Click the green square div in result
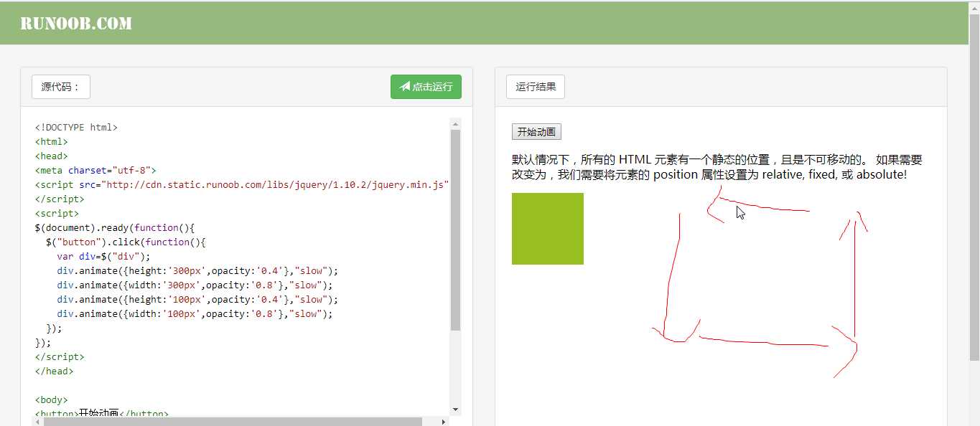980x426 pixels. [548, 229]
